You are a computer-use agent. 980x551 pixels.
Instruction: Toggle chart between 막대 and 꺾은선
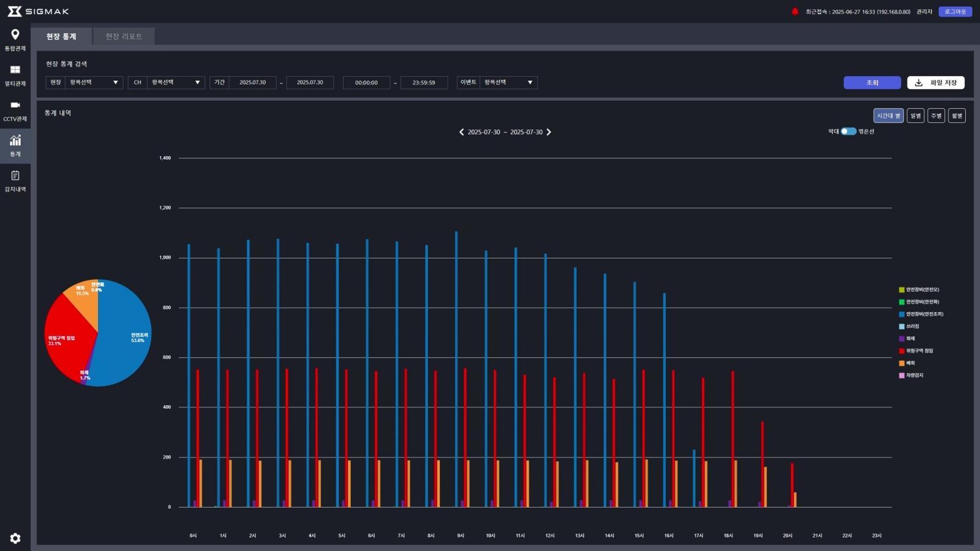(848, 132)
